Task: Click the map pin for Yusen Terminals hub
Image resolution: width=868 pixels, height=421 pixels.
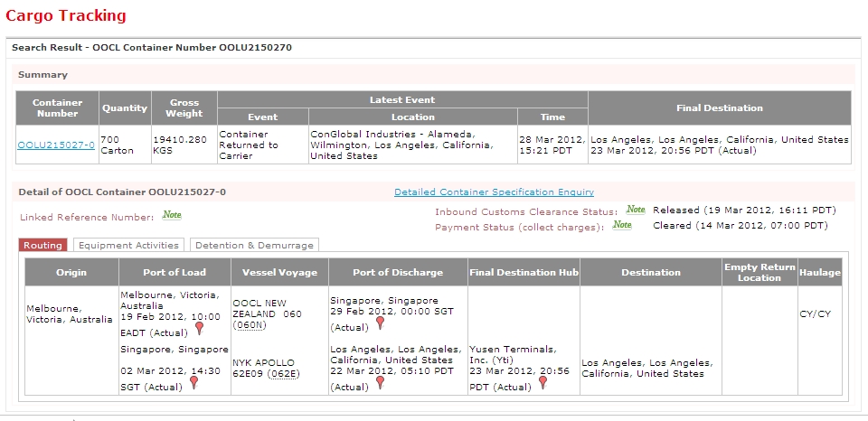Action: coord(542,382)
